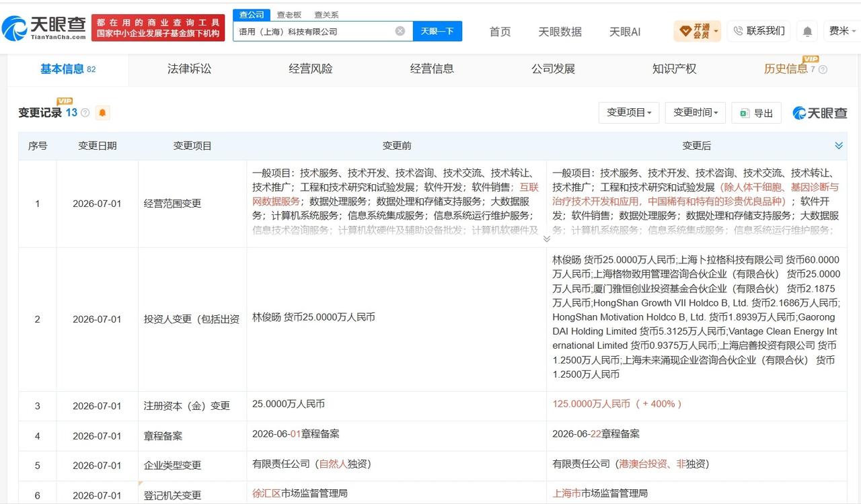This screenshot has width=861, height=504.
Task: Click the 变更后 column header
Action: tap(696, 146)
